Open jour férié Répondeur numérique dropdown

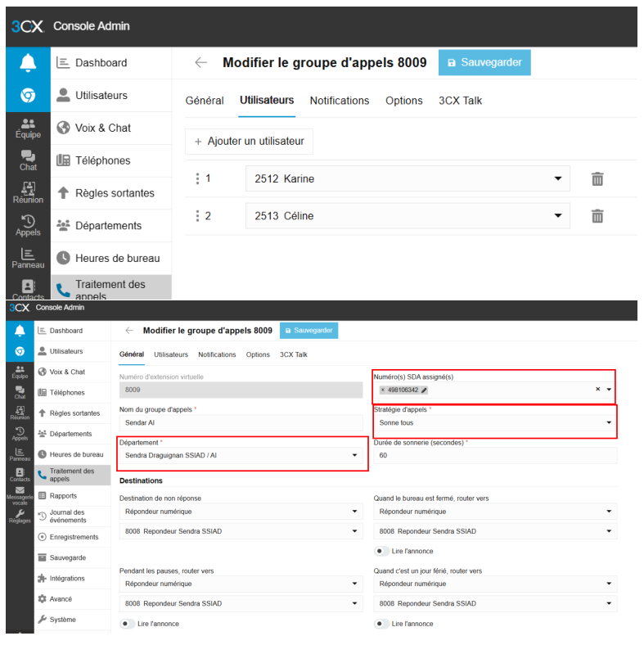click(495, 584)
